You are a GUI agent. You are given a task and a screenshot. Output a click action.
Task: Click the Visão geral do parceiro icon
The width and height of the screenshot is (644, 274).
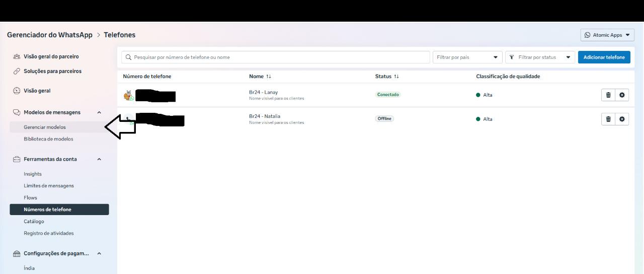(17, 56)
